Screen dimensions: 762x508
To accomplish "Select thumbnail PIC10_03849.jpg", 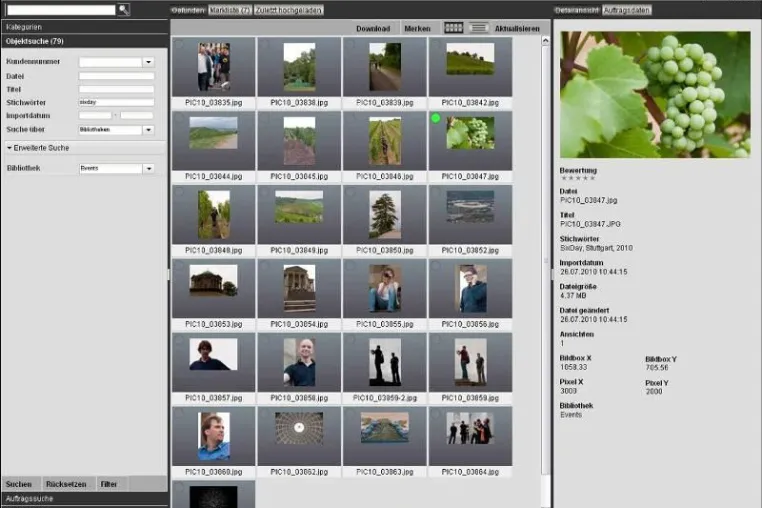I will tap(299, 215).
